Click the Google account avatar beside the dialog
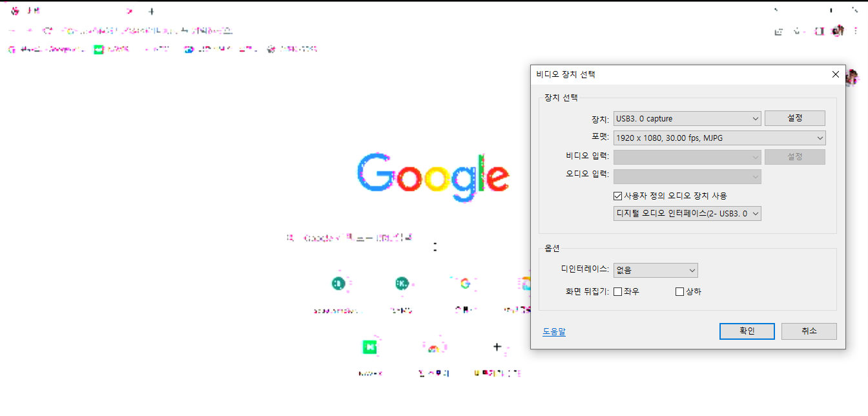Image resolution: width=868 pixels, height=416 pixels. [852, 77]
